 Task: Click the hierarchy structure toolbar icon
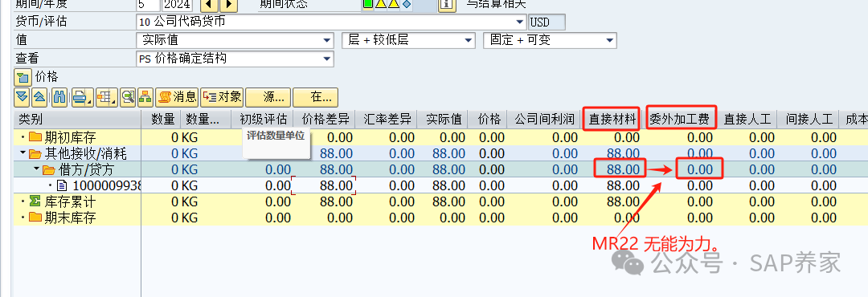145,97
